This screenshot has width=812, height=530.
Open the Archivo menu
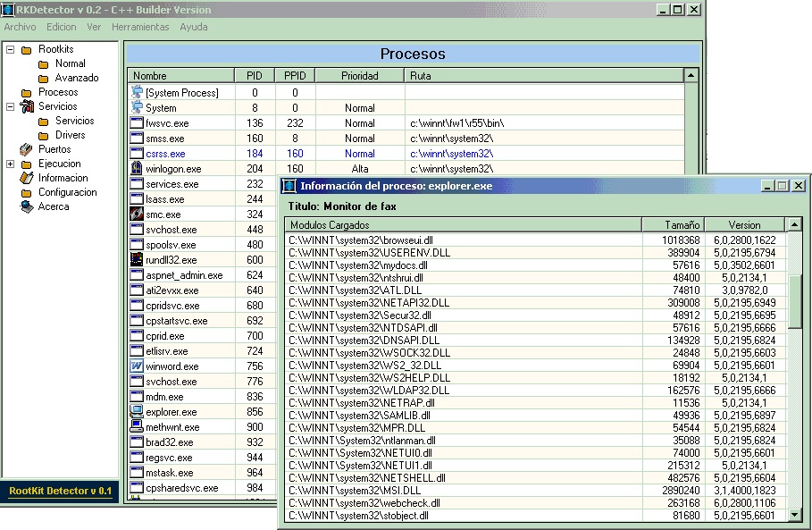point(20,27)
